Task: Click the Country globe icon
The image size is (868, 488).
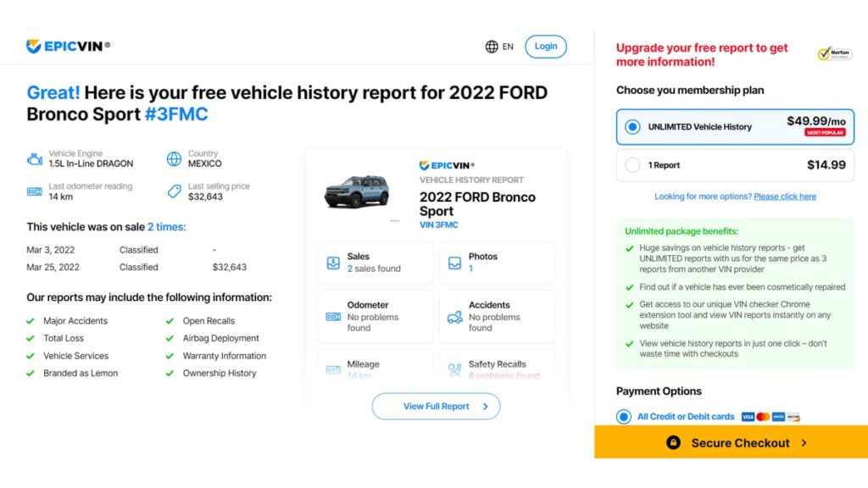Action: tap(174, 158)
